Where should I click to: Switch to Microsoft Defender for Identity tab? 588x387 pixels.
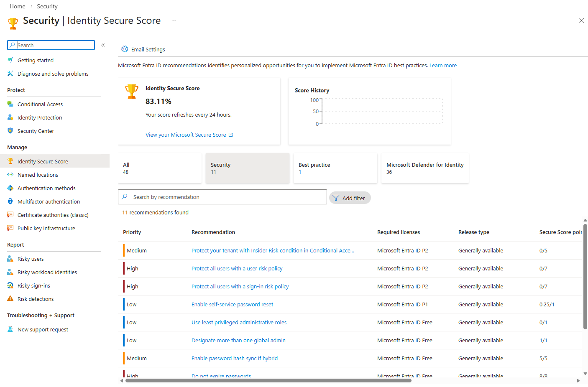pos(425,168)
